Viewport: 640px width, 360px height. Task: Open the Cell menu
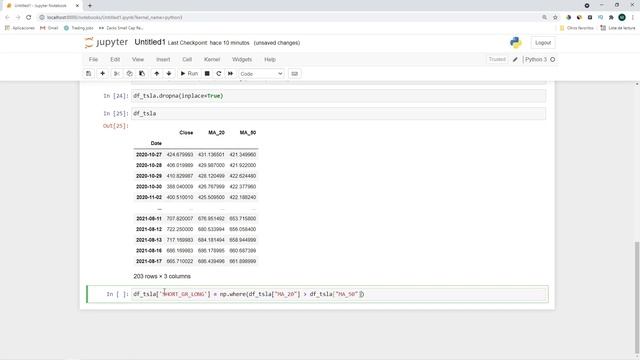pyautogui.click(x=187, y=60)
